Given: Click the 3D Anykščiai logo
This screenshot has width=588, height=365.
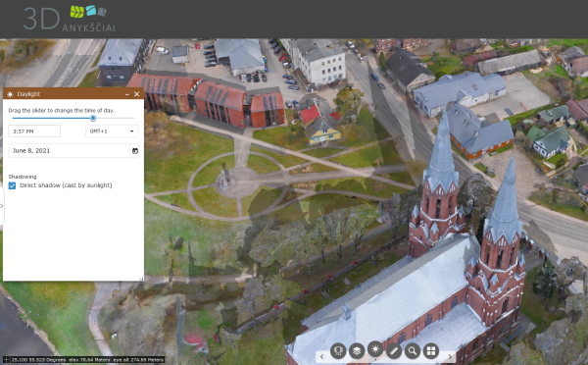Looking at the screenshot, I should tap(70, 18).
